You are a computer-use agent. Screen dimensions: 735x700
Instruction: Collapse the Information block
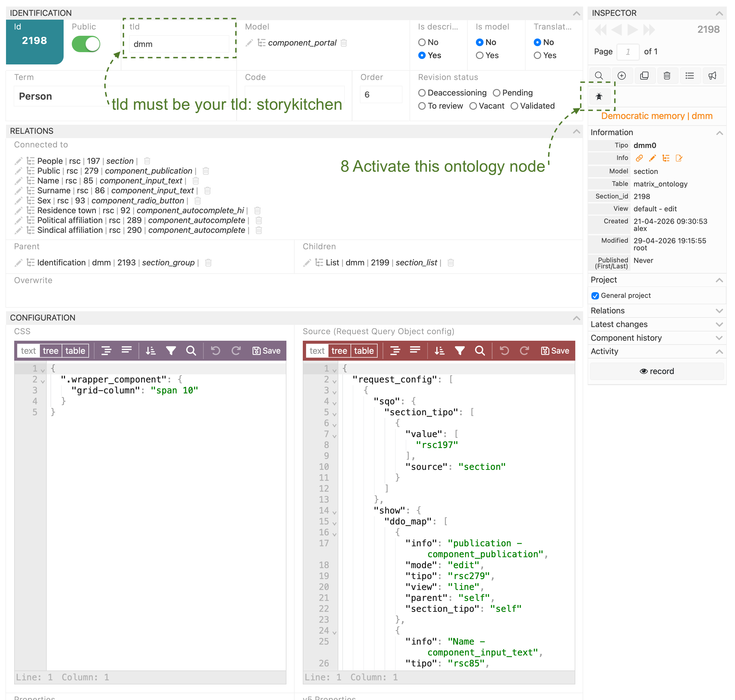pyautogui.click(x=719, y=133)
